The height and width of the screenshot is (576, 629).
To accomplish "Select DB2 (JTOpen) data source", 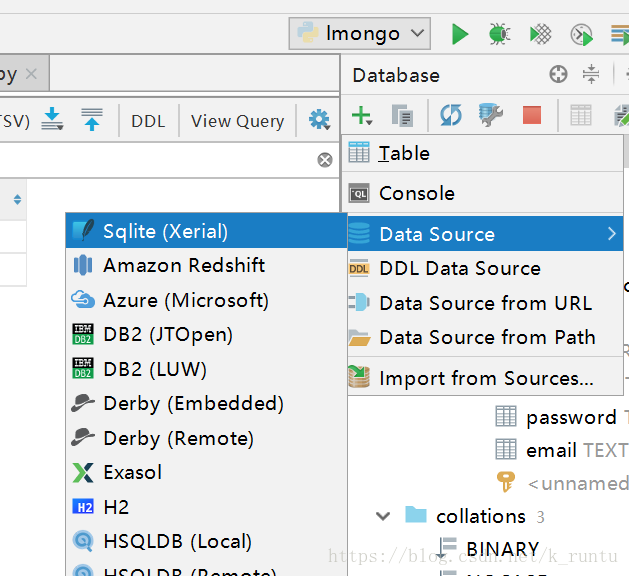I will [207, 334].
